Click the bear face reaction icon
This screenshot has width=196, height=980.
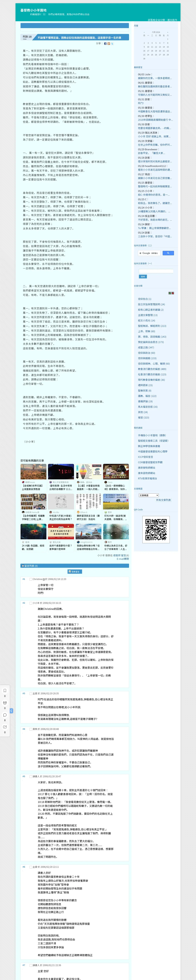[5, 703]
